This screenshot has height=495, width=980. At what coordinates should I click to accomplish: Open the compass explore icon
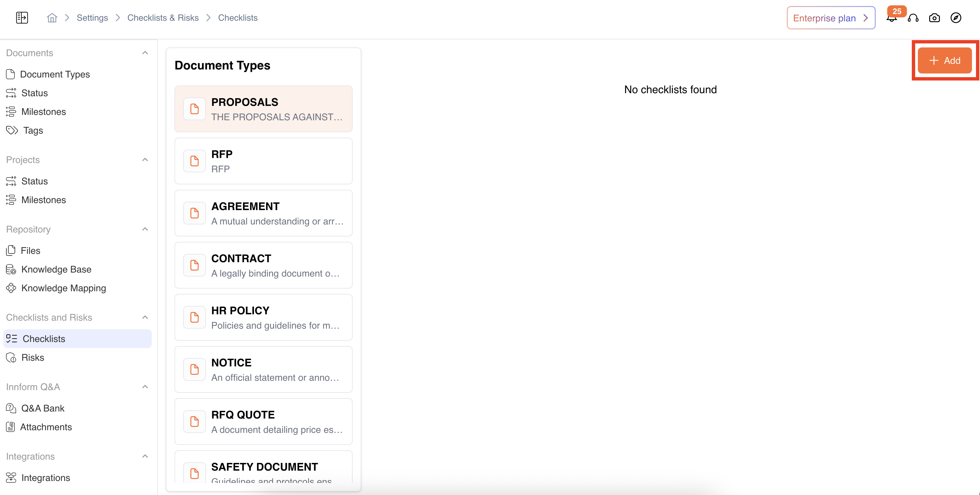point(956,18)
